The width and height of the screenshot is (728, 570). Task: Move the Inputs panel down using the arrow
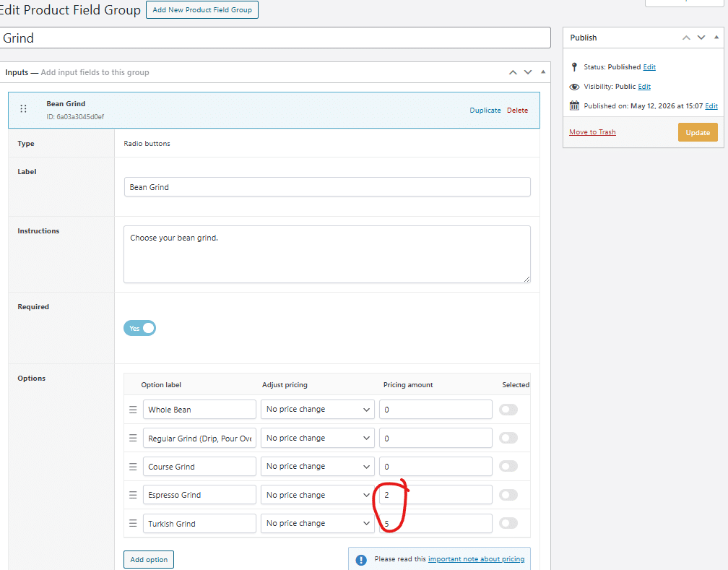(x=528, y=72)
